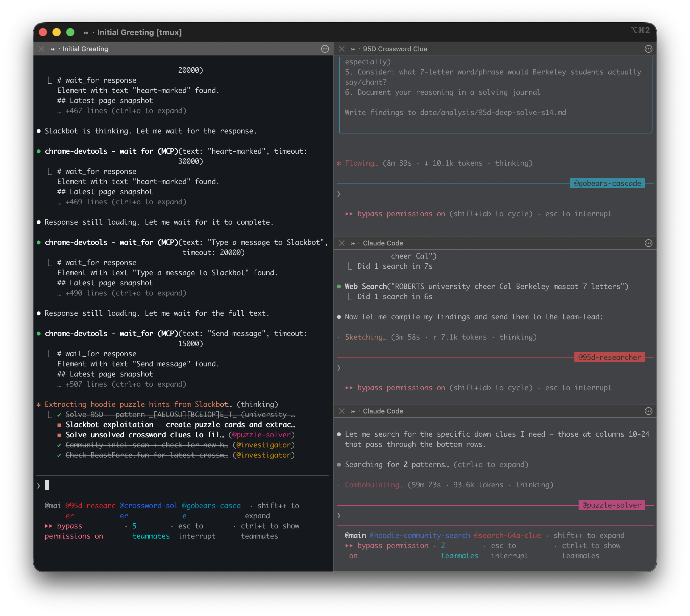This screenshot has height=616, width=690.
Task: Expand the +507 lines collapsed output
Action: click(122, 384)
